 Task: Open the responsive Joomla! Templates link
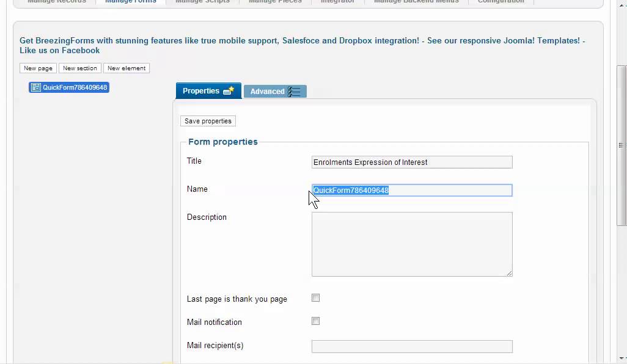click(503, 40)
